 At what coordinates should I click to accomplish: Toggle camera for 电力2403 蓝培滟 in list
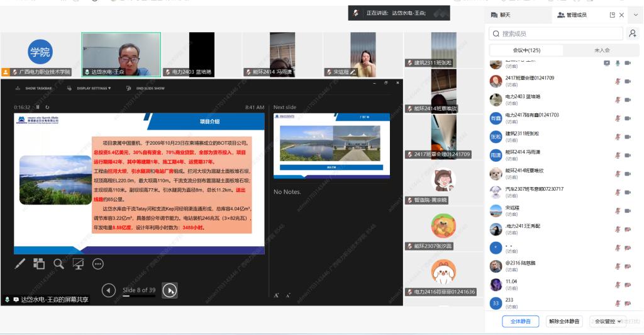click(628, 100)
